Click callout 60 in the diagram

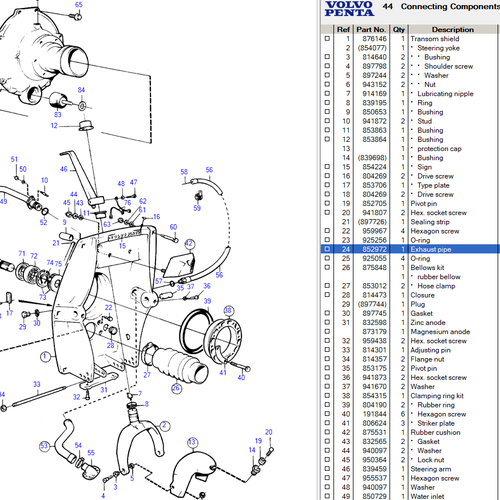pyautogui.click(x=173, y=227)
